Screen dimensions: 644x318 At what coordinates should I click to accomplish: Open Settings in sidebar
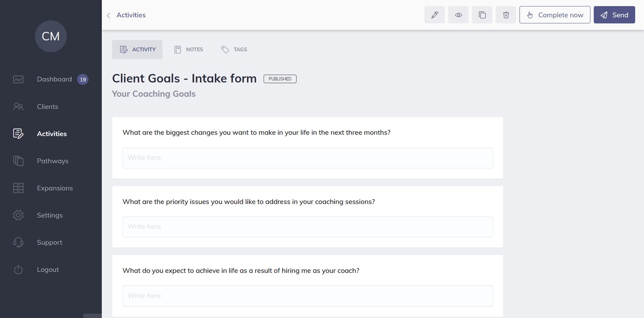50,215
